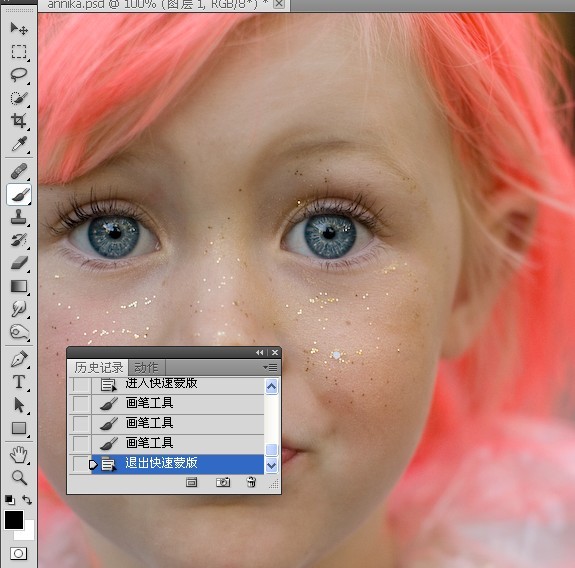Select the Crop tool
Viewport: 575px width, 568px height.
19,121
